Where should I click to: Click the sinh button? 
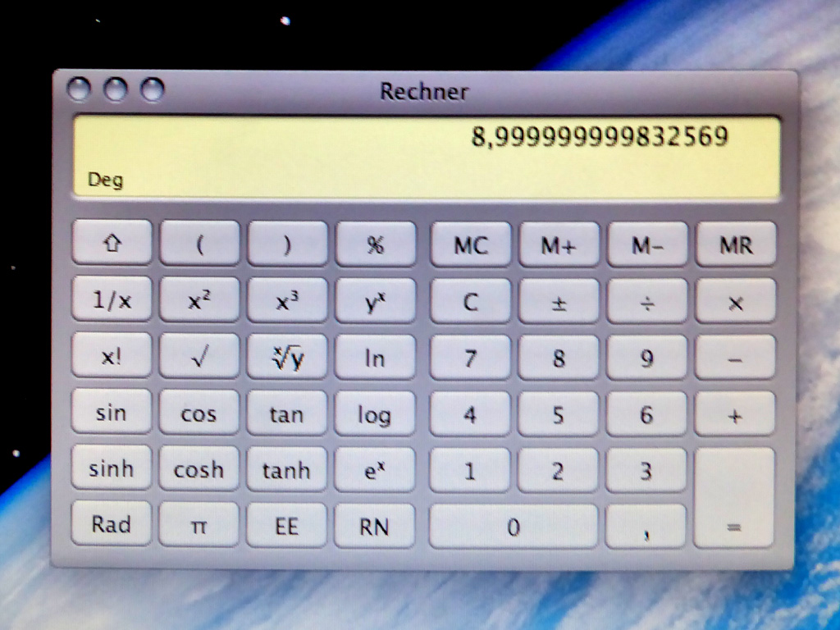[111, 468]
